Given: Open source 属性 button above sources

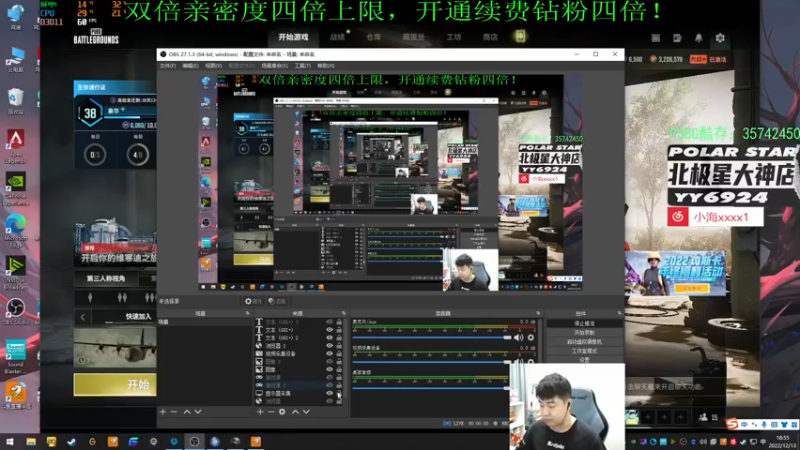Looking at the screenshot, I should tap(253, 302).
